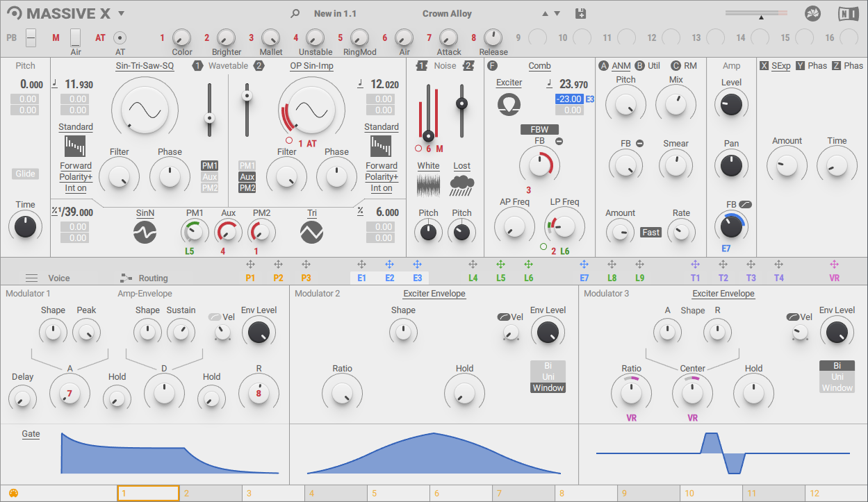
Task: Adjust the noise 2 level slider
Action: (460, 104)
